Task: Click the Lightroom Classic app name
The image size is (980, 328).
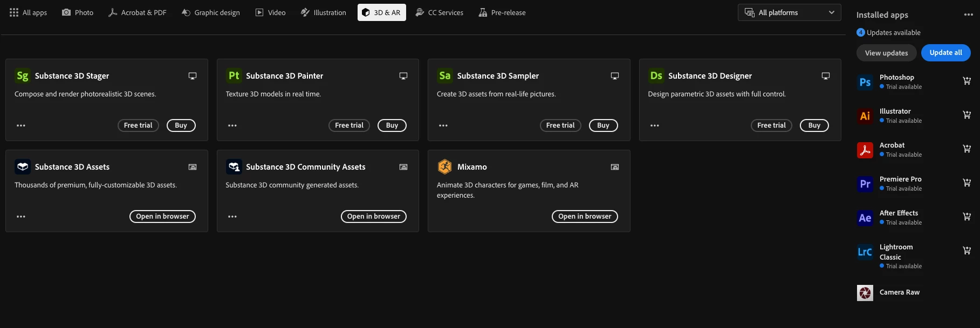Action: coord(896,252)
